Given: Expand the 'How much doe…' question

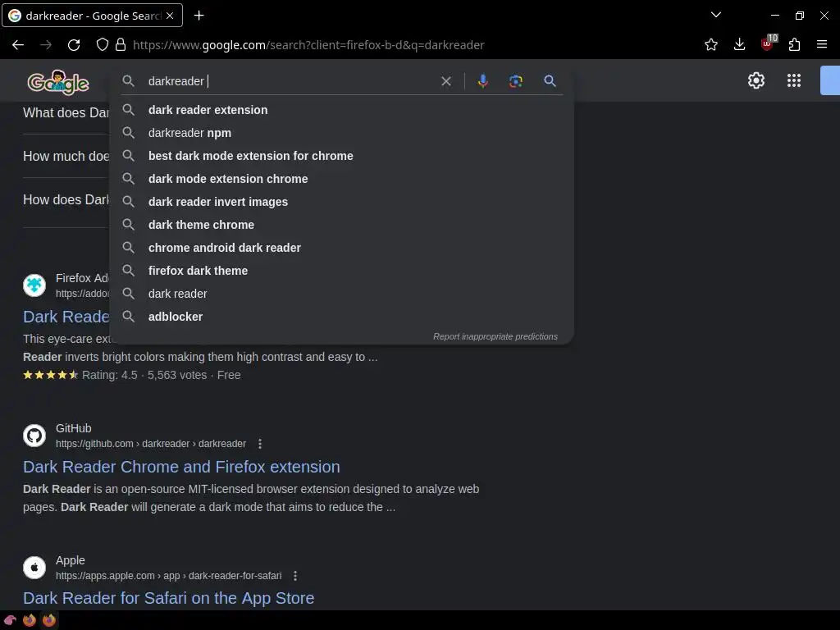Looking at the screenshot, I should click(66, 156).
